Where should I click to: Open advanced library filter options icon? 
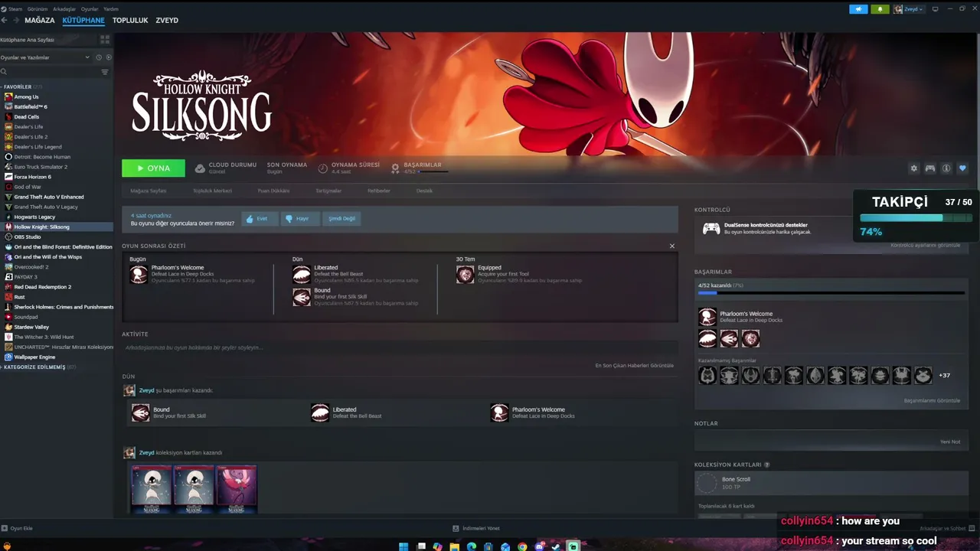point(105,72)
